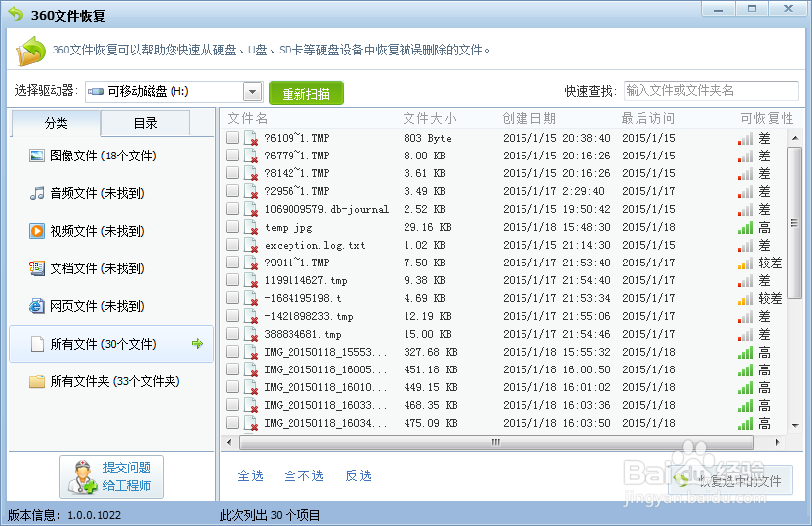Click the file icon for 388834681.tmp
The height and width of the screenshot is (526, 812).
click(251, 334)
